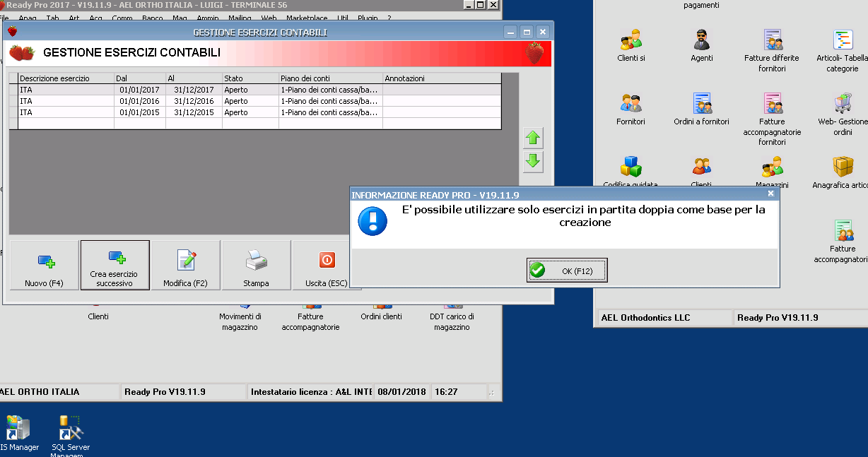Edit selected year with Modifica (F2)
This screenshot has height=457, width=868.
tap(186, 265)
